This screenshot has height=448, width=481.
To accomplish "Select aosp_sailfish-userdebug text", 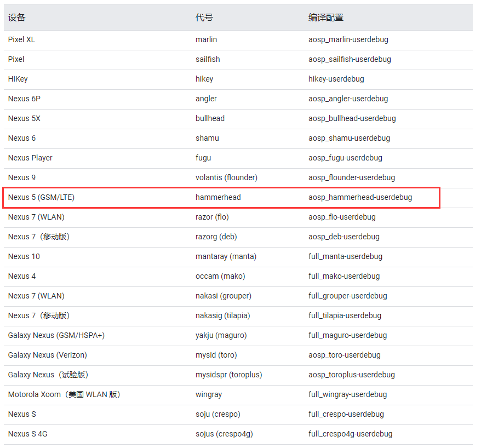I will 350,59.
